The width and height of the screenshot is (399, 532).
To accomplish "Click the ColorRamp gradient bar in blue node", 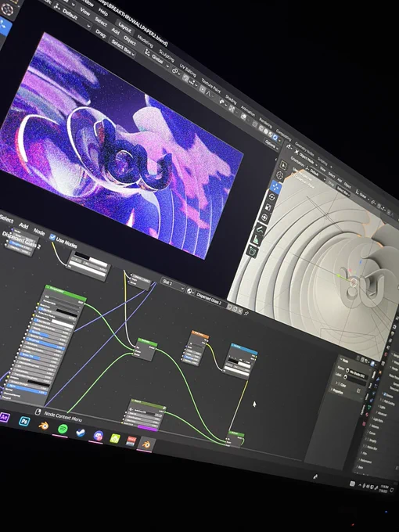I will [239, 363].
